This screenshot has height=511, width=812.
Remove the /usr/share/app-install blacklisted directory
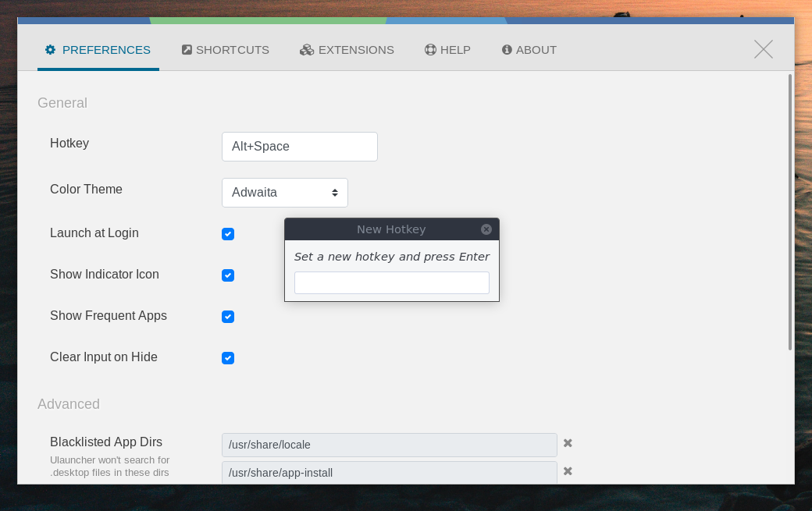(x=568, y=471)
